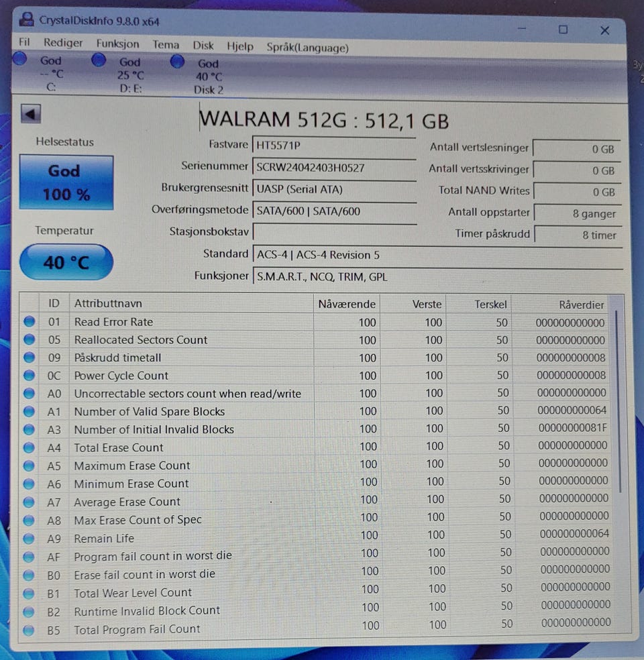Click the previous disk arrow button
Image resolution: width=644 pixels, height=660 pixels.
tap(31, 113)
